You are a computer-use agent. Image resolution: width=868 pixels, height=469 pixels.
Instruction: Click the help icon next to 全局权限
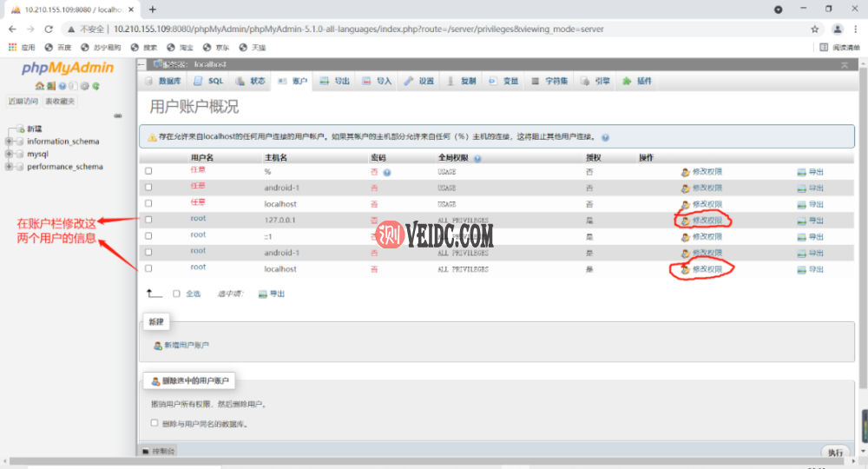coord(477,158)
